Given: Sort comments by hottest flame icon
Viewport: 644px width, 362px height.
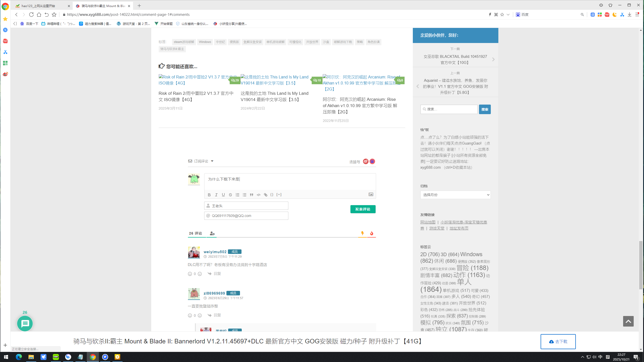Looking at the screenshot, I should point(372,234).
